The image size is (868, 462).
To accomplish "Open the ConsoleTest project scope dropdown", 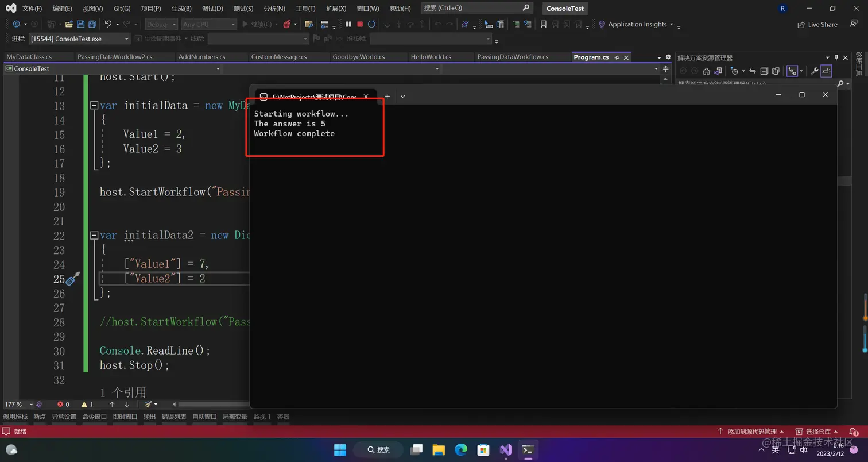I will click(x=113, y=68).
